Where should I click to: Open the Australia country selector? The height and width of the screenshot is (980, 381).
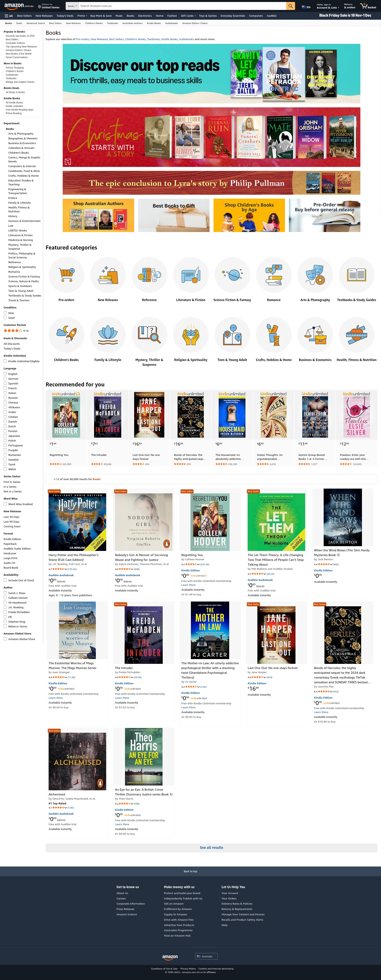[206, 956]
